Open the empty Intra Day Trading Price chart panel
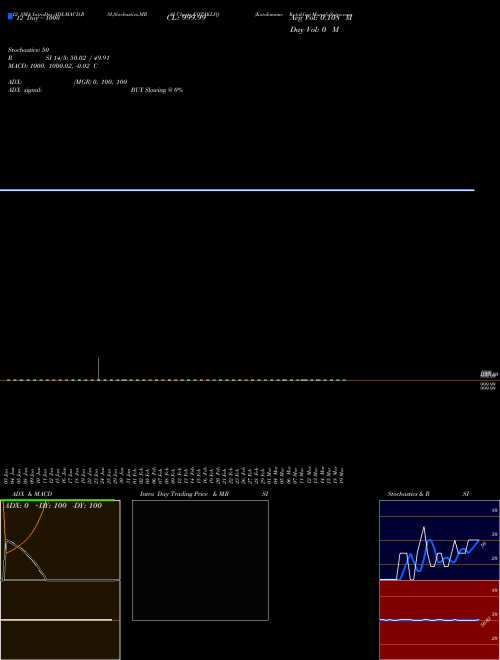Viewport: 500px width, 660px height. point(200,560)
